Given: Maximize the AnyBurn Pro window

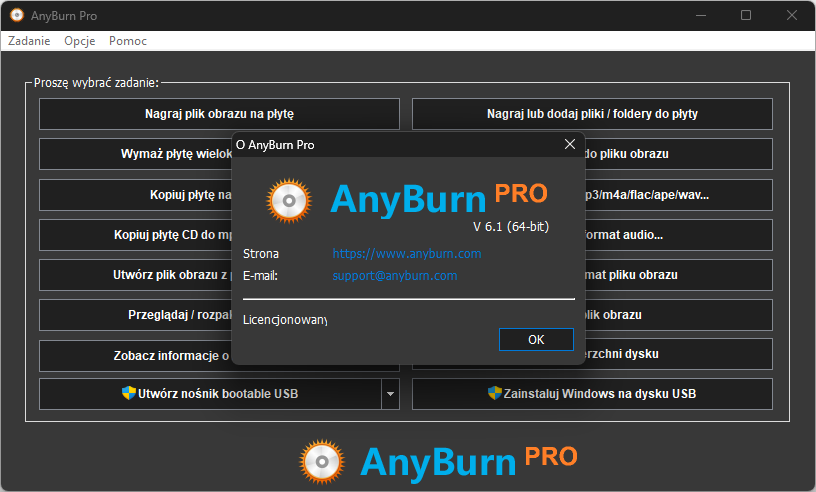Looking at the screenshot, I should tap(746, 15).
